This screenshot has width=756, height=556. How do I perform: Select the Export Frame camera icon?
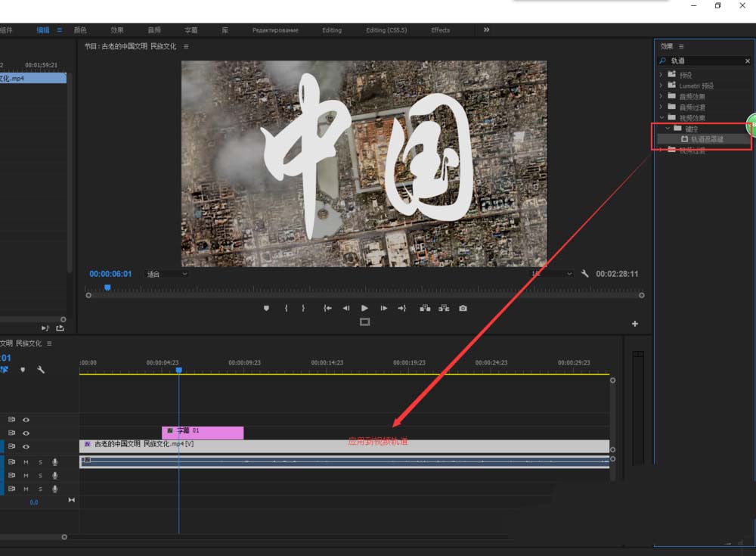click(462, 308)
